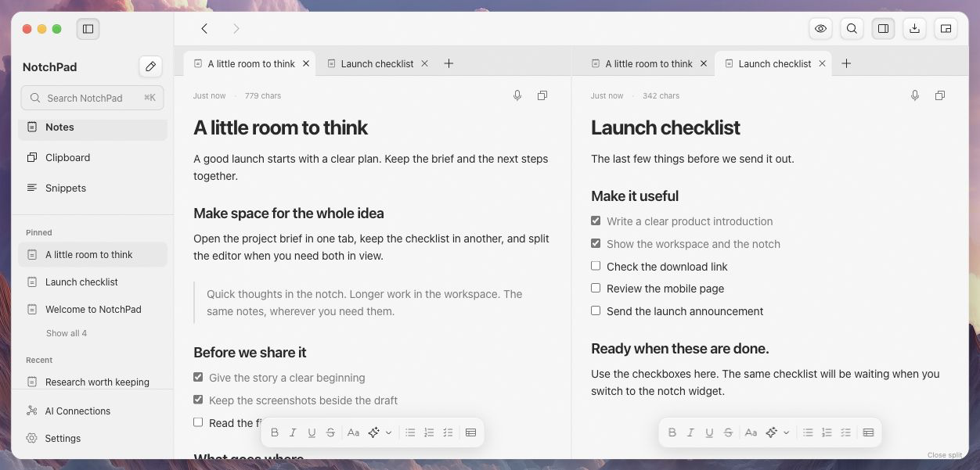Apply italic in left pane formatting bar
The image size is (980, 470).
(293, 432)
